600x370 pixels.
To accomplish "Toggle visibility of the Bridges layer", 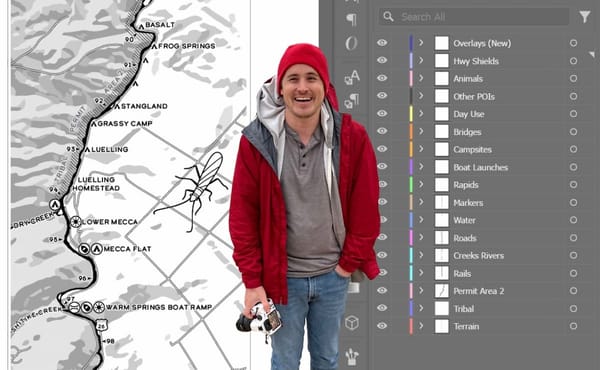I will click(382, 131).
